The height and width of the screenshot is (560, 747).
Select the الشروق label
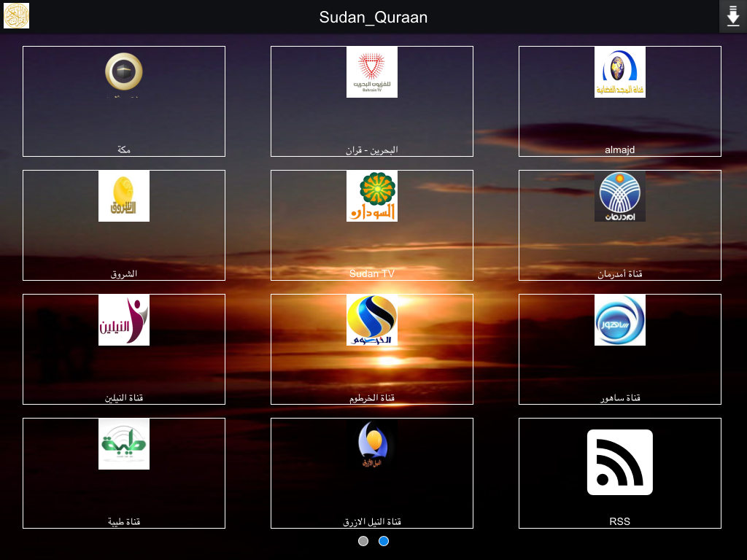coord(124,274)
